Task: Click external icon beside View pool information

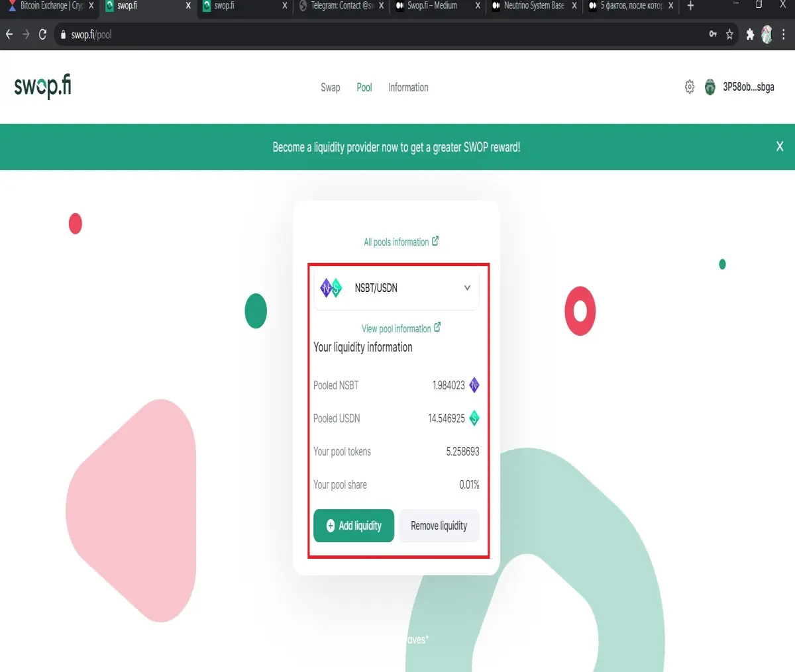Action: (x=437, y=328)
